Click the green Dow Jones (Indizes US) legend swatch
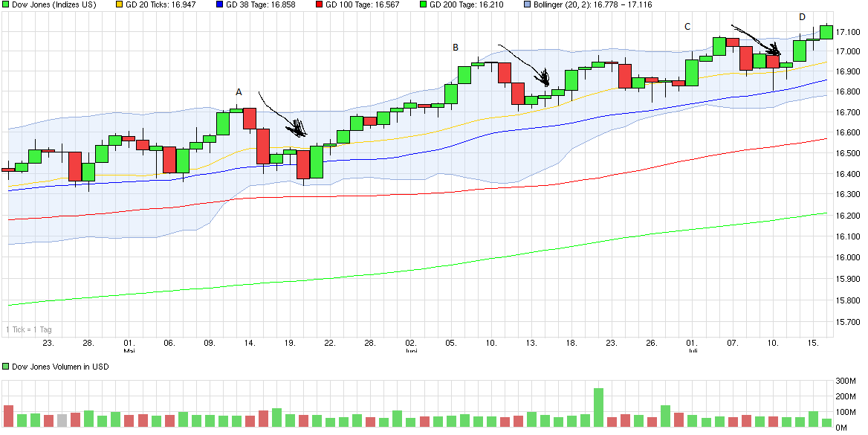Image resolution: width=868 pixels, height=435 pixels. click(5, 4)
